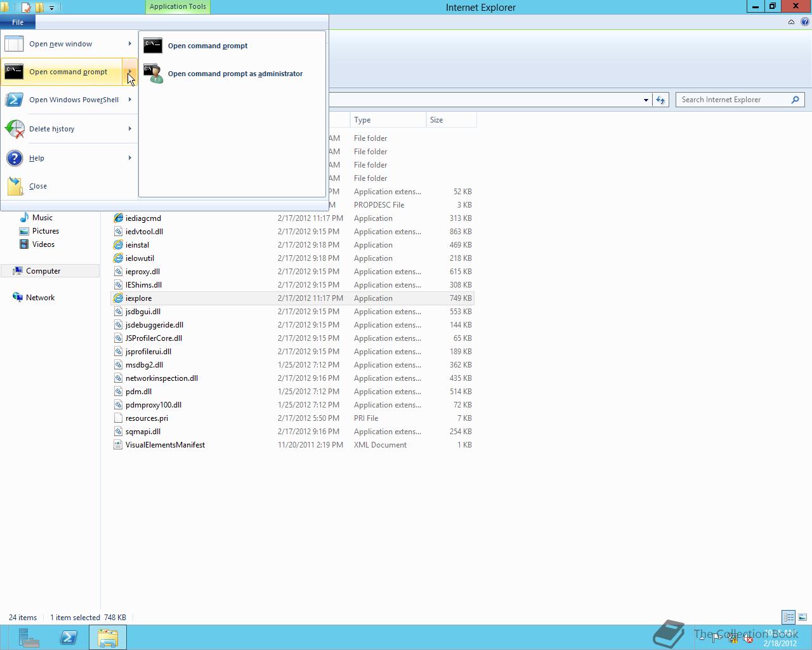Click the refresh button beside address bar
The width and height of the screenshot is (812, 650).
pyautogui.click(x=660, y=100)
